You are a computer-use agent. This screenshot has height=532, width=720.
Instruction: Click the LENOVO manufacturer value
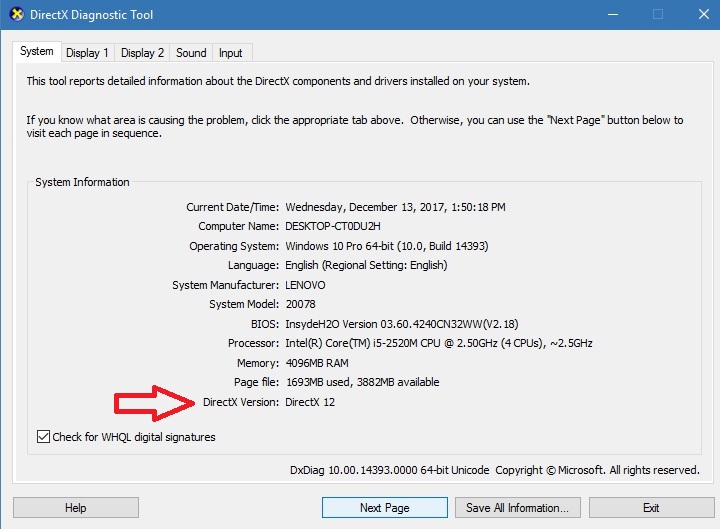[x=305, y=285]
